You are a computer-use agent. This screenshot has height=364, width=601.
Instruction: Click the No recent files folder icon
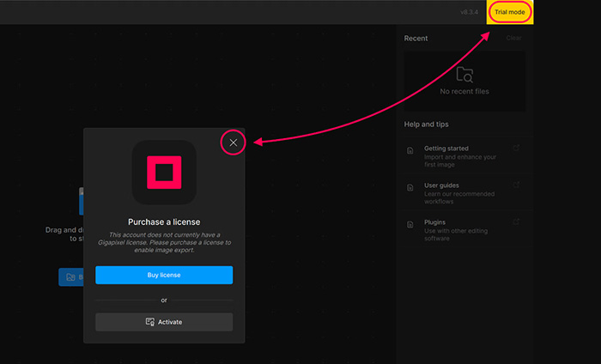tap(464, 75)
